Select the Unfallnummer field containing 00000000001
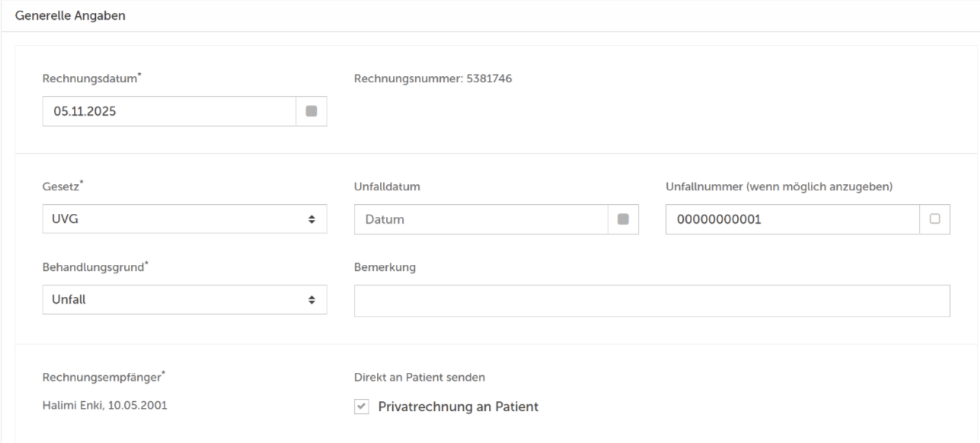This screenshot has height=443, width=980. coord(792,219)
